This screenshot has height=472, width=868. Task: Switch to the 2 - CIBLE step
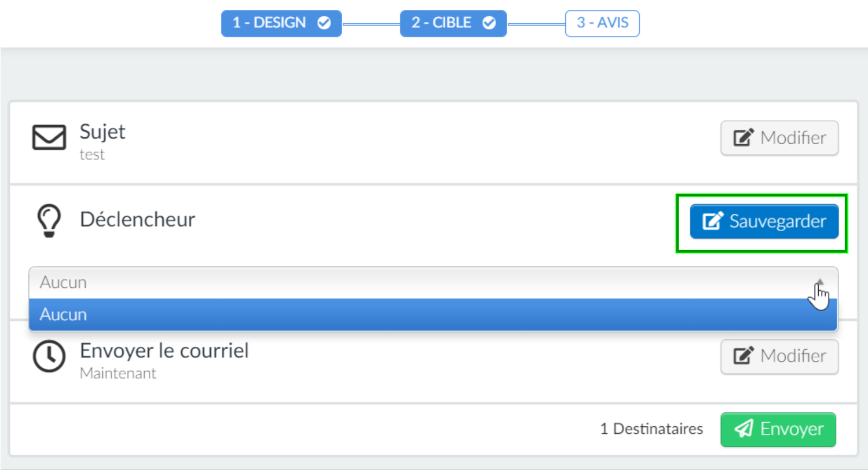click(453, 23)
